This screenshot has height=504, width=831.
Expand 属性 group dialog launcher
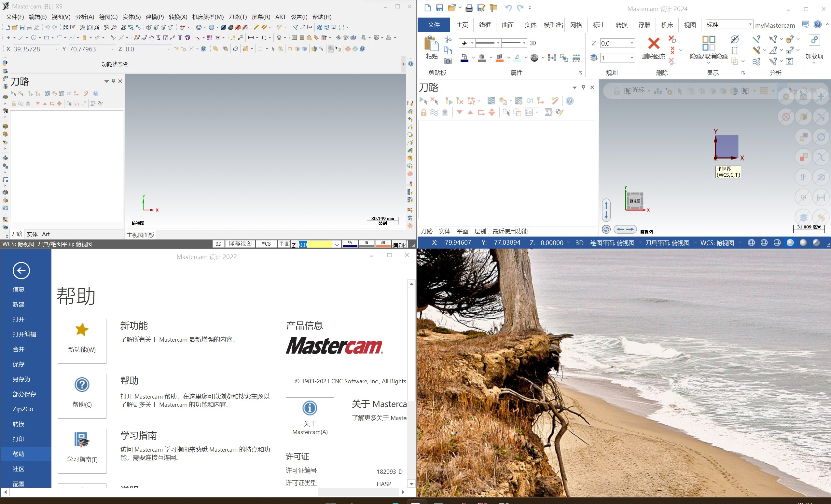(x=580, y=73)
